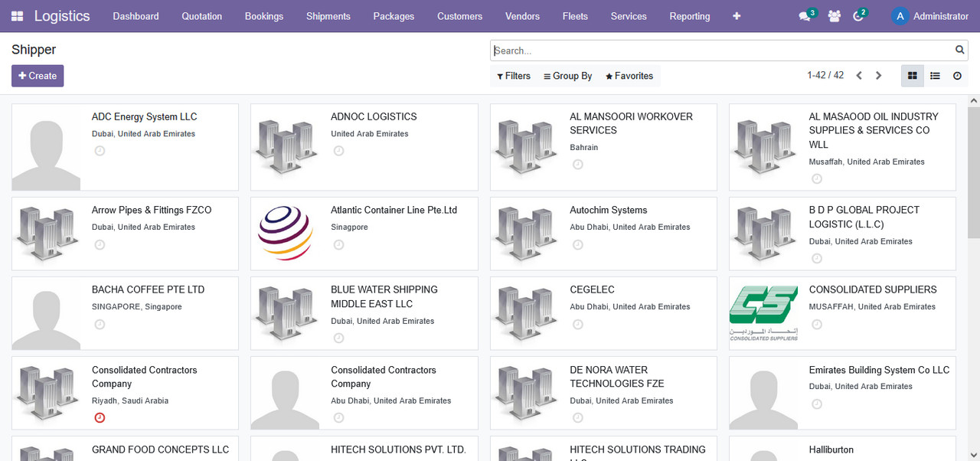Click the 1-42 / 42 pager counter

coord(825,75)
